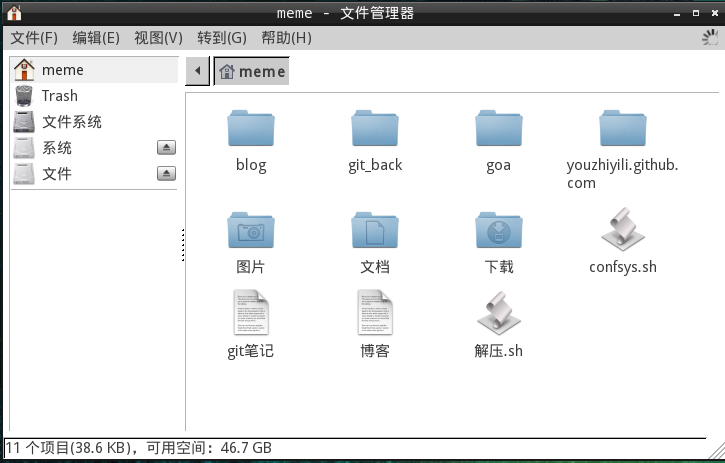Click the status bar item count text
This screenshot has height=463, width=725.
[138, 448]
